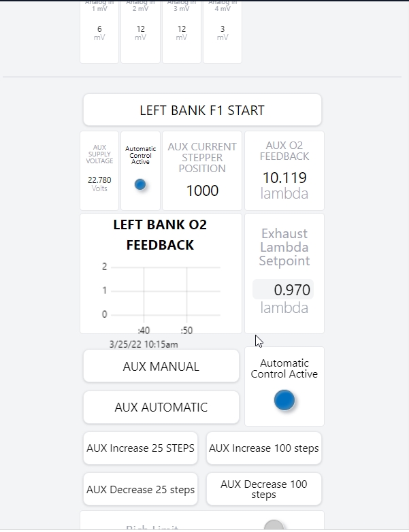Select the Analog In 1 mV tile
Screen dimensions: 409x532
click(99, 32)
